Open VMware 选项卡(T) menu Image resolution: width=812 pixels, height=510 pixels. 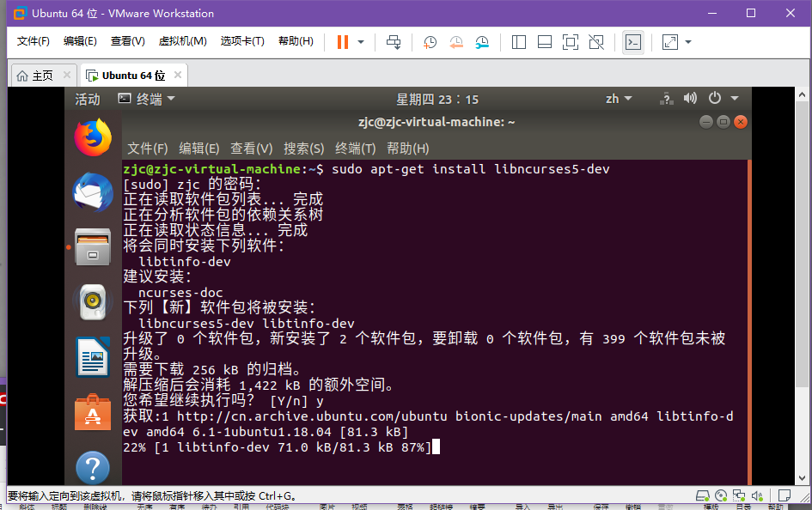[242, 41]
